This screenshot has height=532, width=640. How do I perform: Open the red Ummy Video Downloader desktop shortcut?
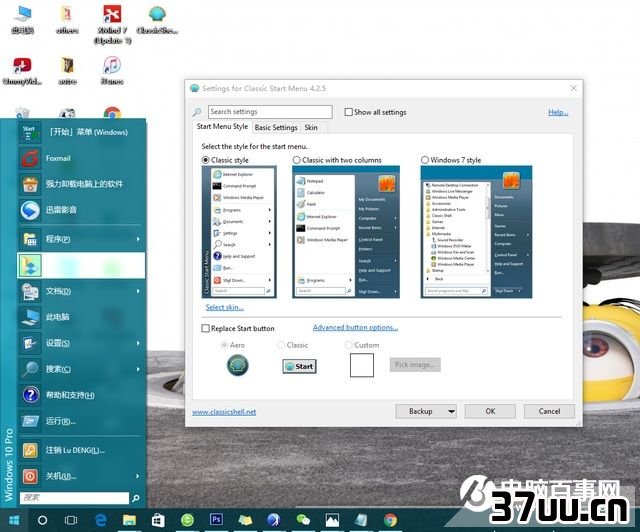coord(22,70)
